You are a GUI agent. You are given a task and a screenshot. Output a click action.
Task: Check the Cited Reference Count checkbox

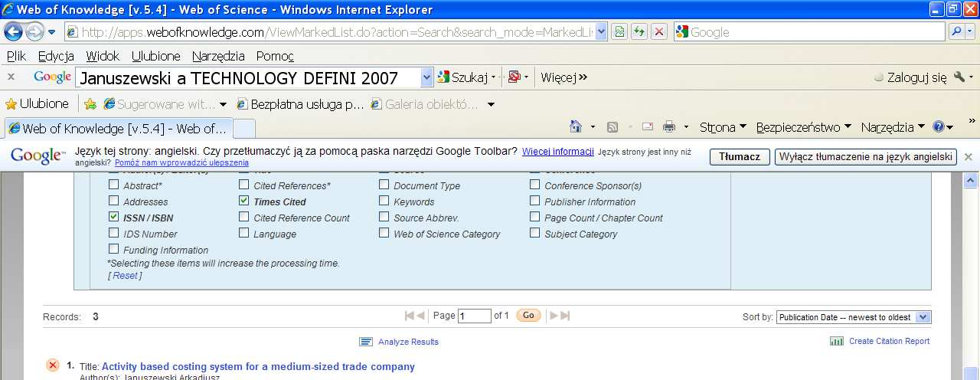click(243, 217)
